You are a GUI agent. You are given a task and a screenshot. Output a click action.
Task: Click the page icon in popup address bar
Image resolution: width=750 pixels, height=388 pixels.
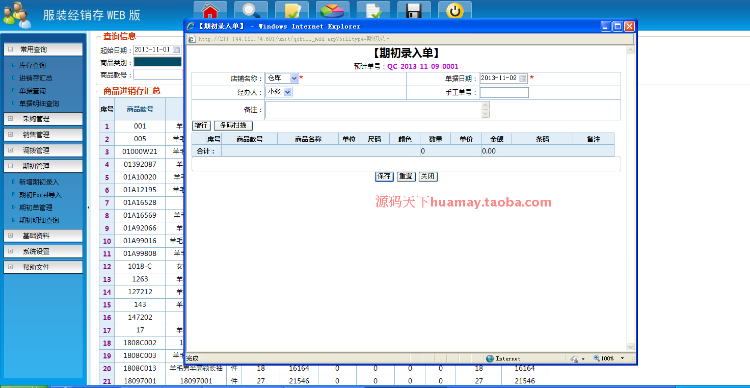point(191,39)
